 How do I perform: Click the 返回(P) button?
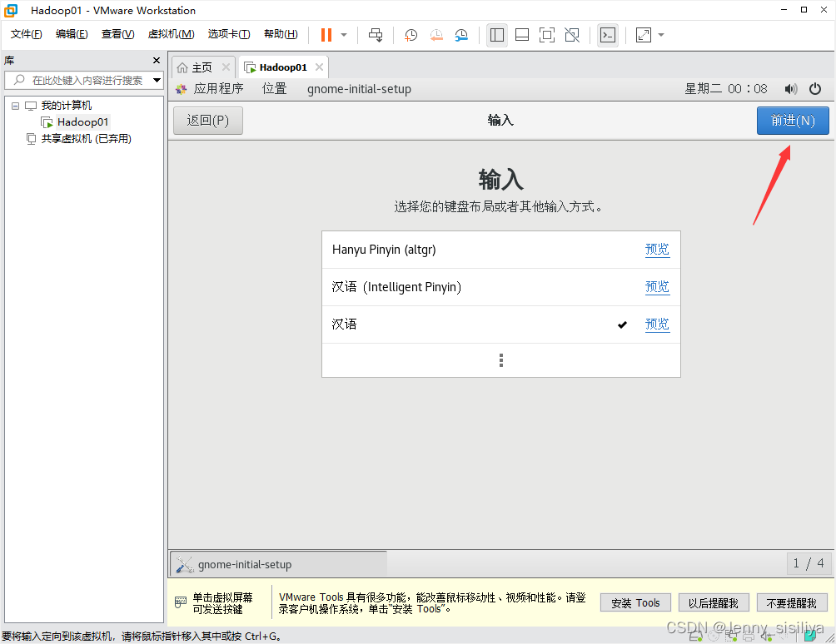[x=208, y=121]
